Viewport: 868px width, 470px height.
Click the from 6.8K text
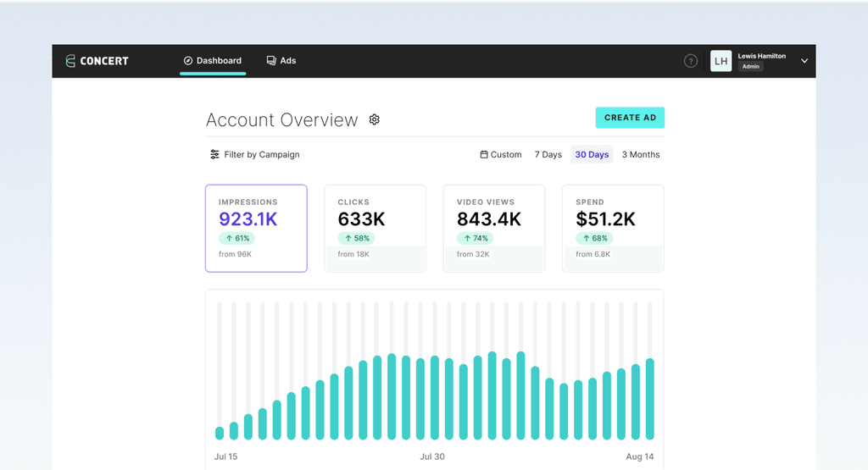[x=593, y=254]
